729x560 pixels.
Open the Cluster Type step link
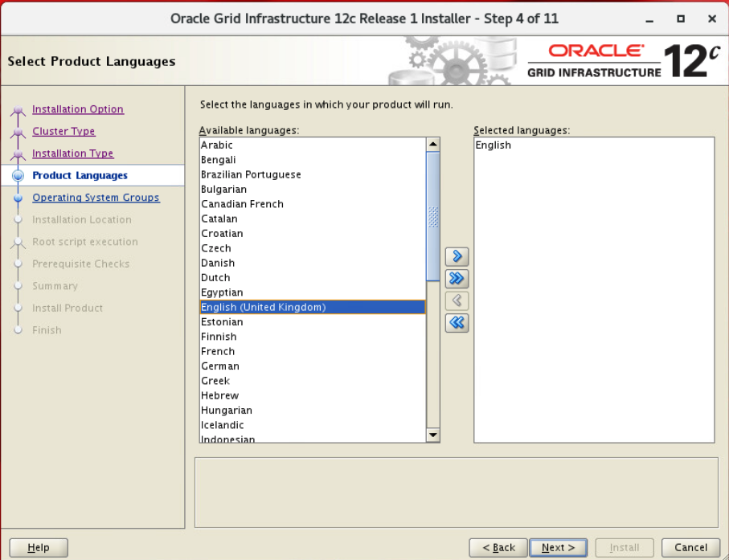pyautogui.click(x=63, y=132)
